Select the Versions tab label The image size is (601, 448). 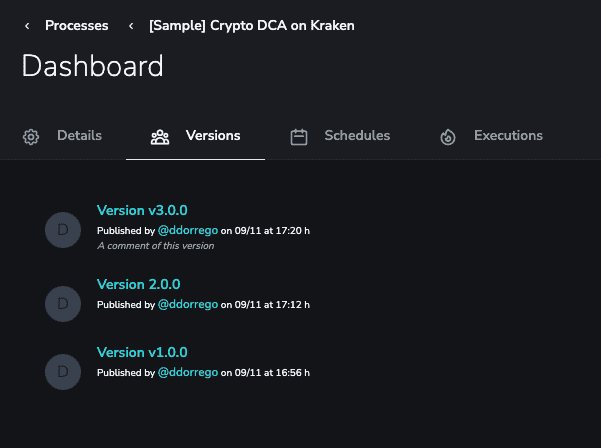(x=213, y=136)
